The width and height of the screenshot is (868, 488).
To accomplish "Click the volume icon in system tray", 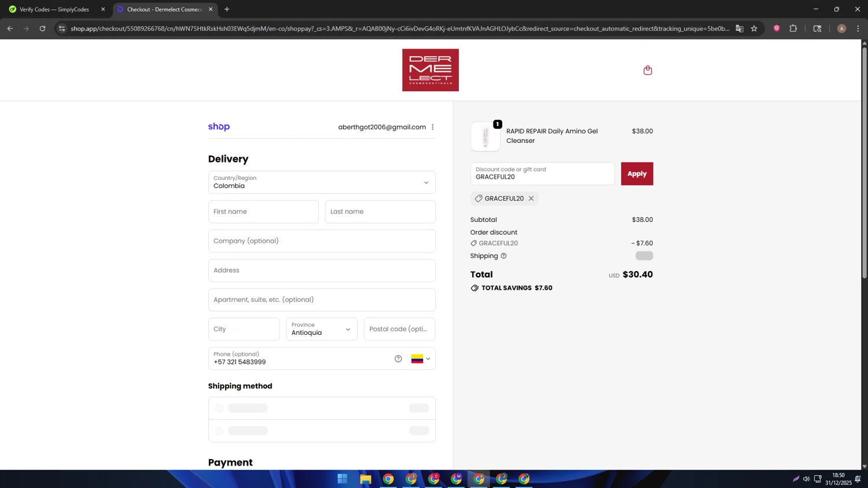I will coord(806,479).
